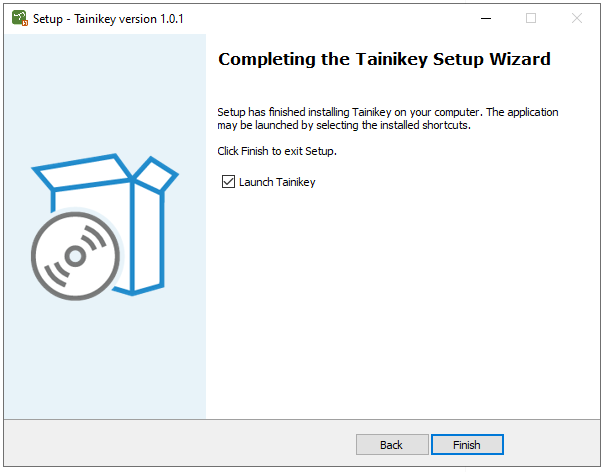Click the Tainikey setup icon in title bar
605x472 pixels.
coord(19,18)
